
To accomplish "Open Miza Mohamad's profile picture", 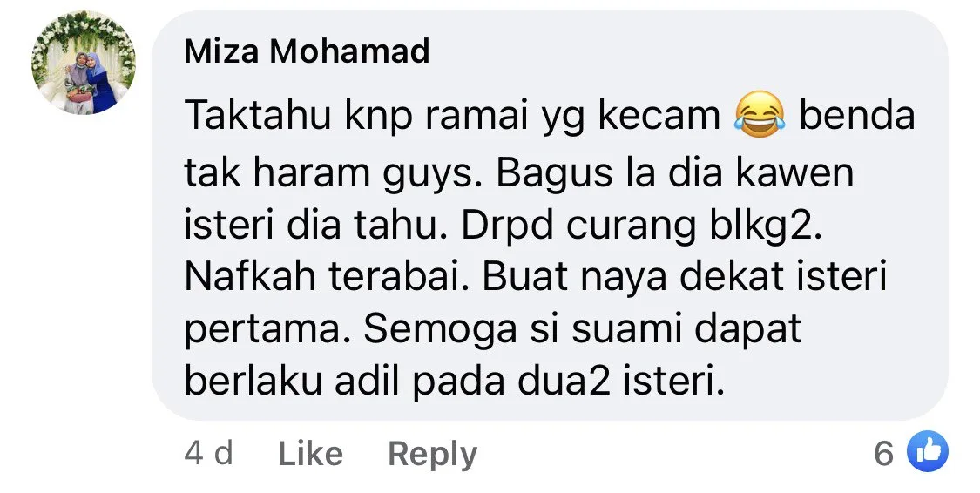I will 84,63.
